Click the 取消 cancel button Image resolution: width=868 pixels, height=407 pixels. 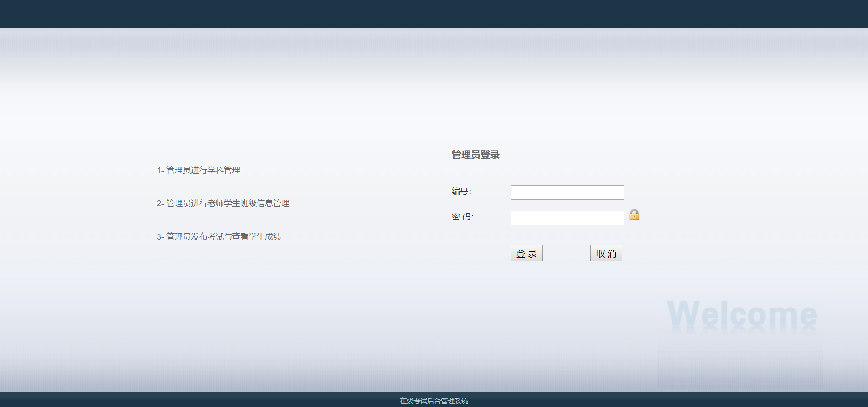[606, 253]
